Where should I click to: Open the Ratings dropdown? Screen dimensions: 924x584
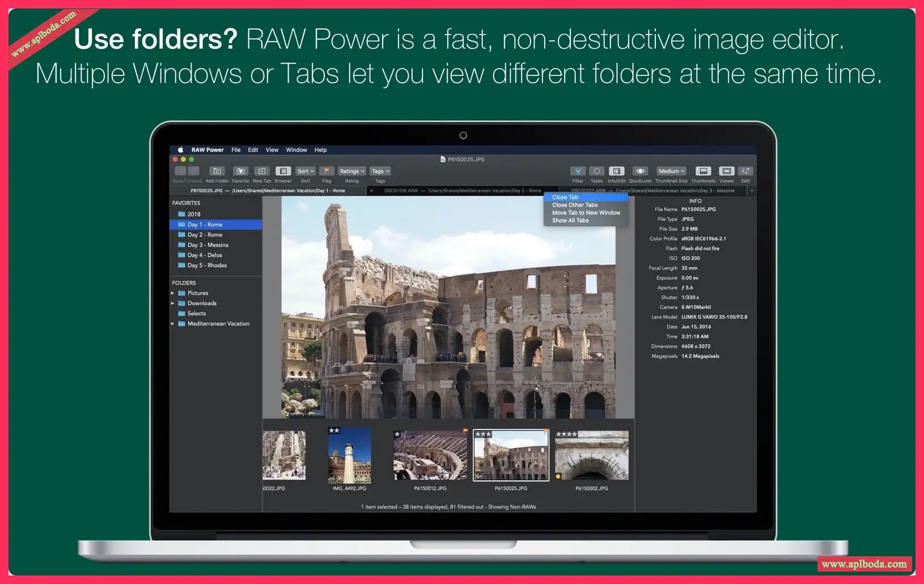tap(352, 171)
